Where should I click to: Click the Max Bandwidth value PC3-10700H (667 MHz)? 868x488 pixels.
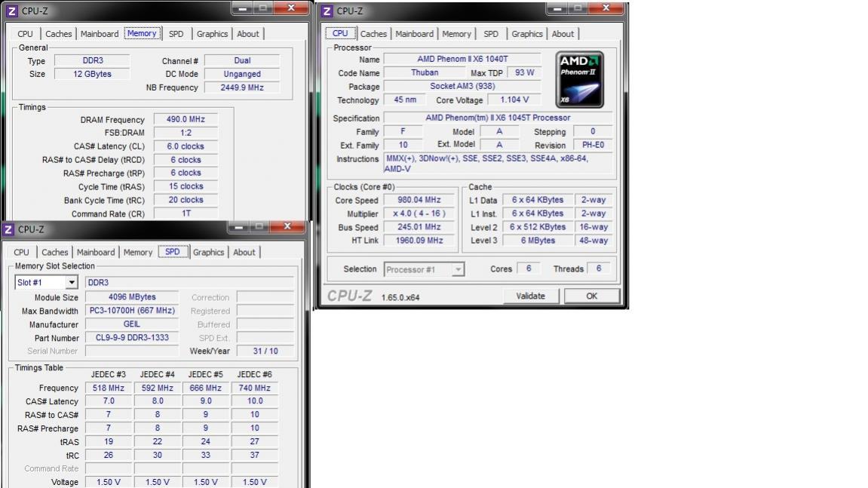pyautogui.click(x=132, y=311)
